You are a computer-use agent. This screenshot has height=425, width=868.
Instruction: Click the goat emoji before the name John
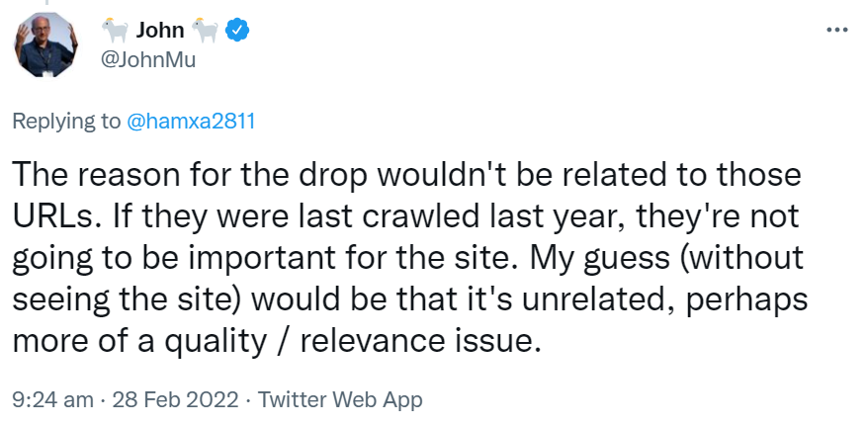116,32
